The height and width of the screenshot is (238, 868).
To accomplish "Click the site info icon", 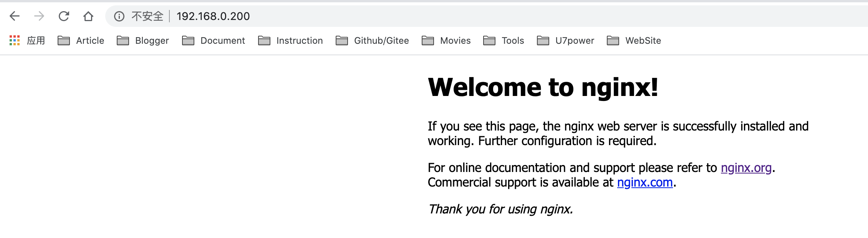I will [x=119, y=16].
